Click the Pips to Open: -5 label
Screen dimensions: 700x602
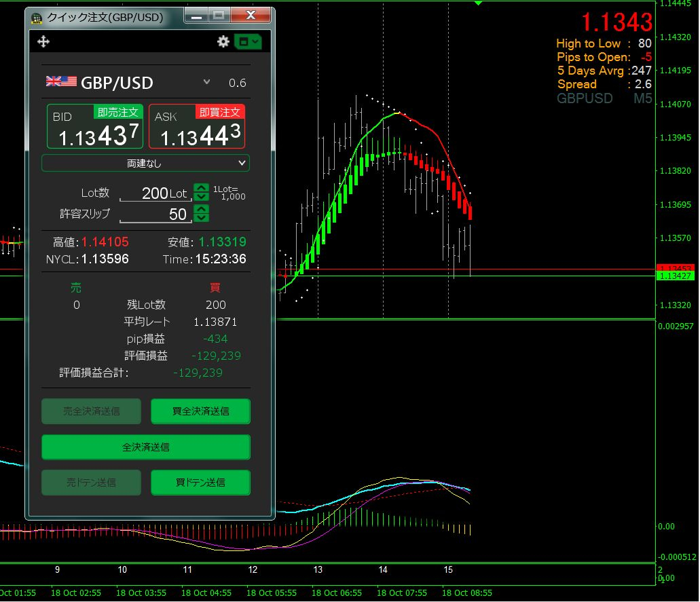(604, 57)
